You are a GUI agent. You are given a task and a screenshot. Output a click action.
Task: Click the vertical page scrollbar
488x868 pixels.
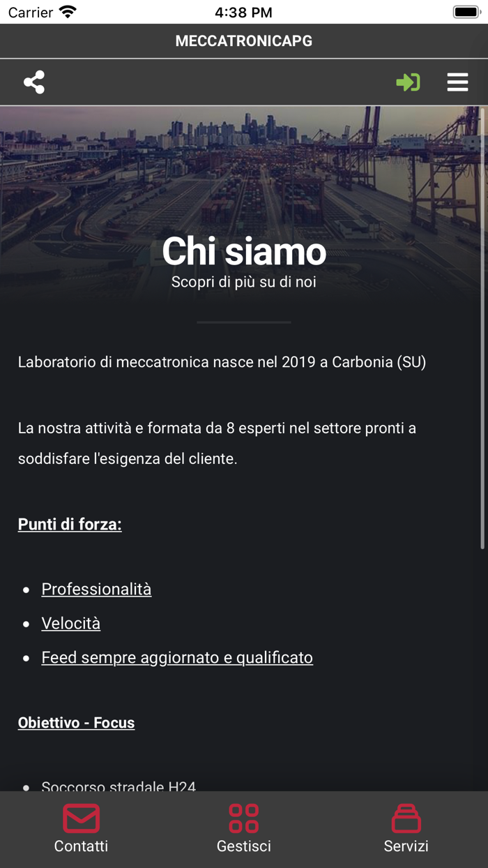(483, 328)
